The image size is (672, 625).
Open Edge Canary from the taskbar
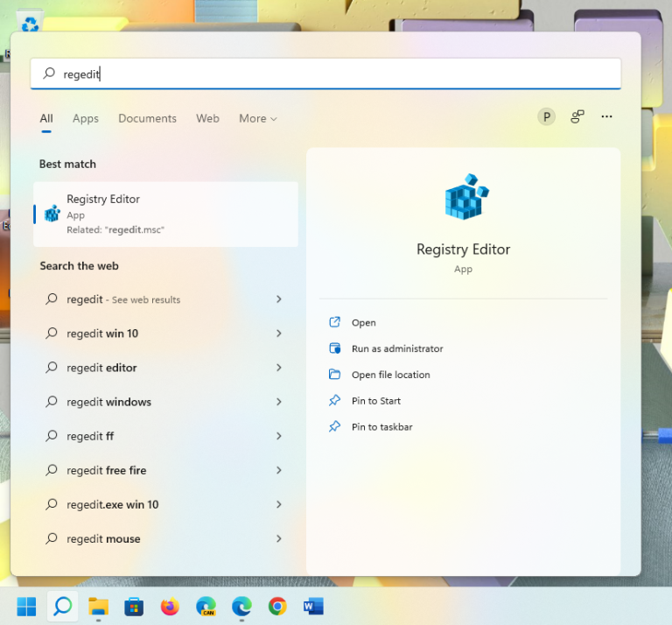tap(206, 606)
